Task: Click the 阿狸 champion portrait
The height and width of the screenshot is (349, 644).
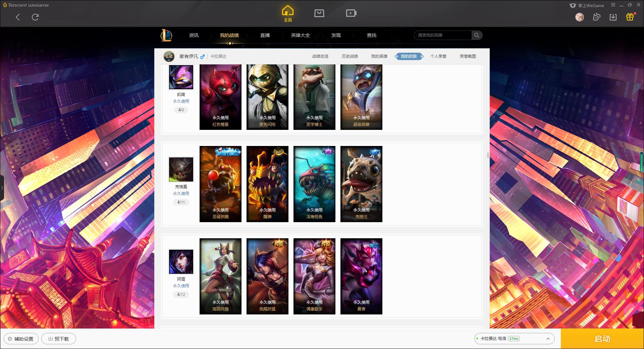Action: pyautogui.click(x=181, y=262)
